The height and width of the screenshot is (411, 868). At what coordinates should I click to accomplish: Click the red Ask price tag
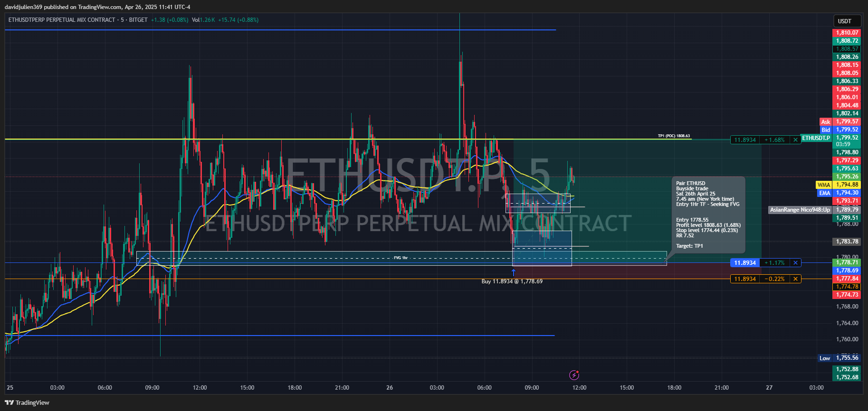point(826,122)
